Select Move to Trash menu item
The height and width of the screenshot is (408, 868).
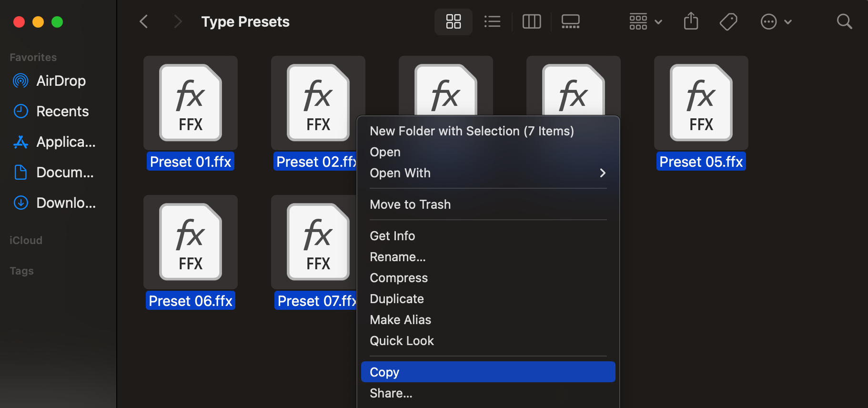[x=410, y=204]
